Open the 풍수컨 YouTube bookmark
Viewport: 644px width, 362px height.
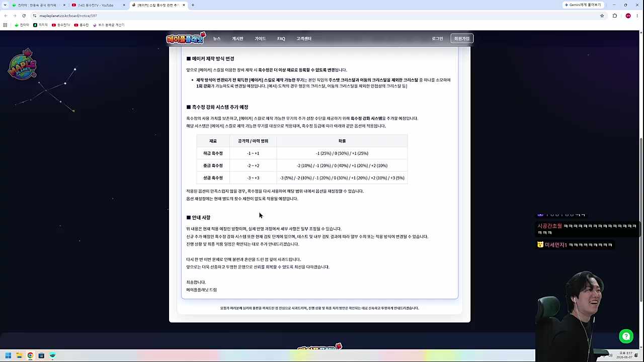click(x=82, y=25)
